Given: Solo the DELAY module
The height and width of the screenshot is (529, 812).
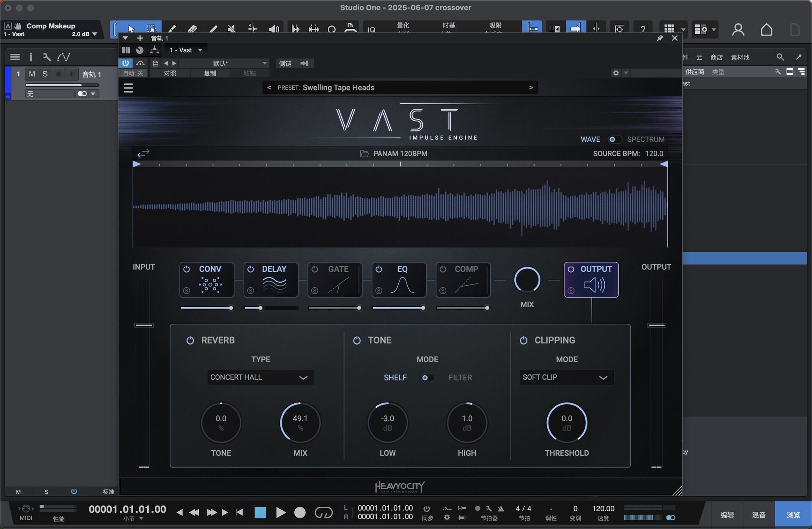Looking at the screenshot, I should pyautogui.click(x=251, y=291).
